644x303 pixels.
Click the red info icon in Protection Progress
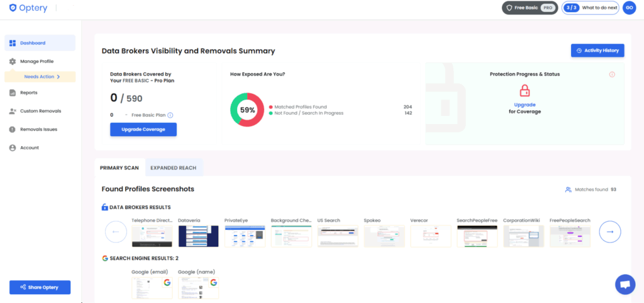pos(612,74)
